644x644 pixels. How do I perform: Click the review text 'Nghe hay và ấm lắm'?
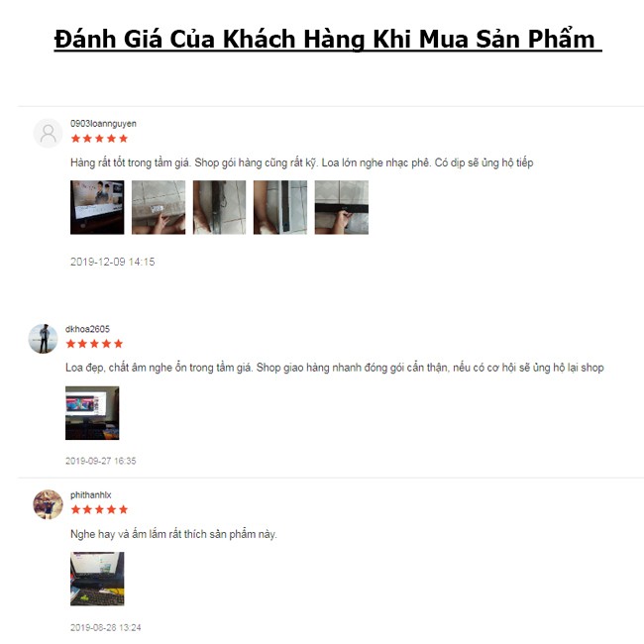[x=173, y=534]
